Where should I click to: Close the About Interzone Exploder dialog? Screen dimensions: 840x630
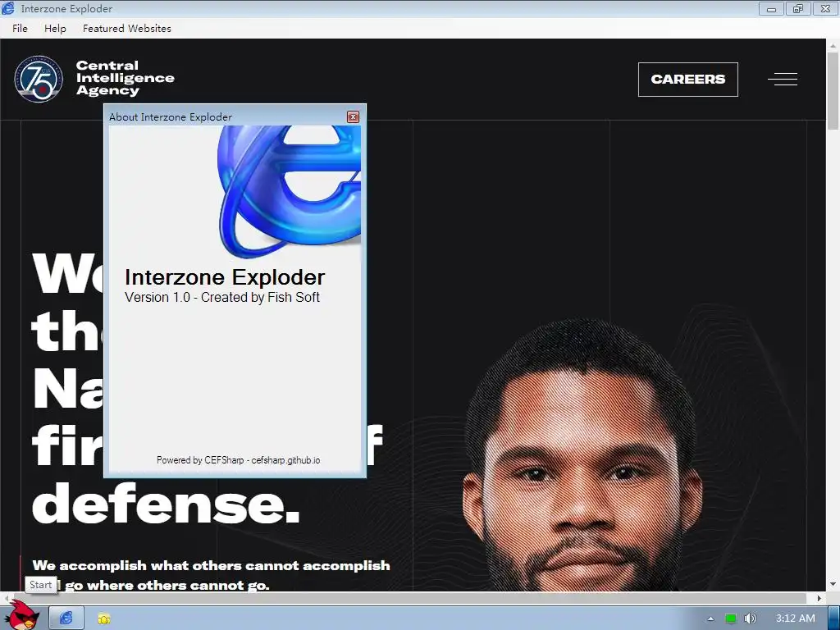tap(353, 116)
